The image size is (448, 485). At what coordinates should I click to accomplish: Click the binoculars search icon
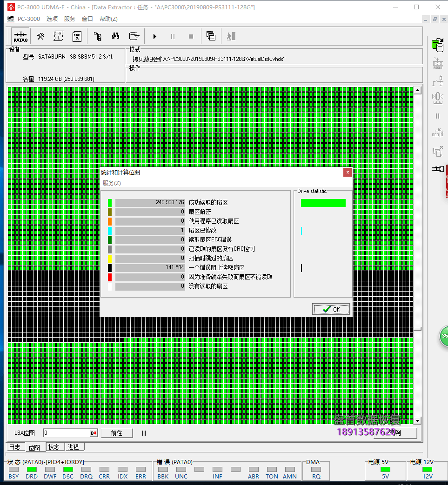pyautogui.click(x=116, y=36)
